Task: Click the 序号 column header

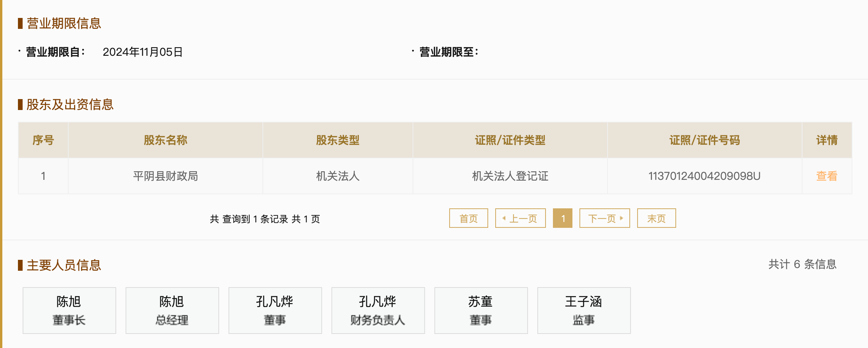Action: pos(43,140)
